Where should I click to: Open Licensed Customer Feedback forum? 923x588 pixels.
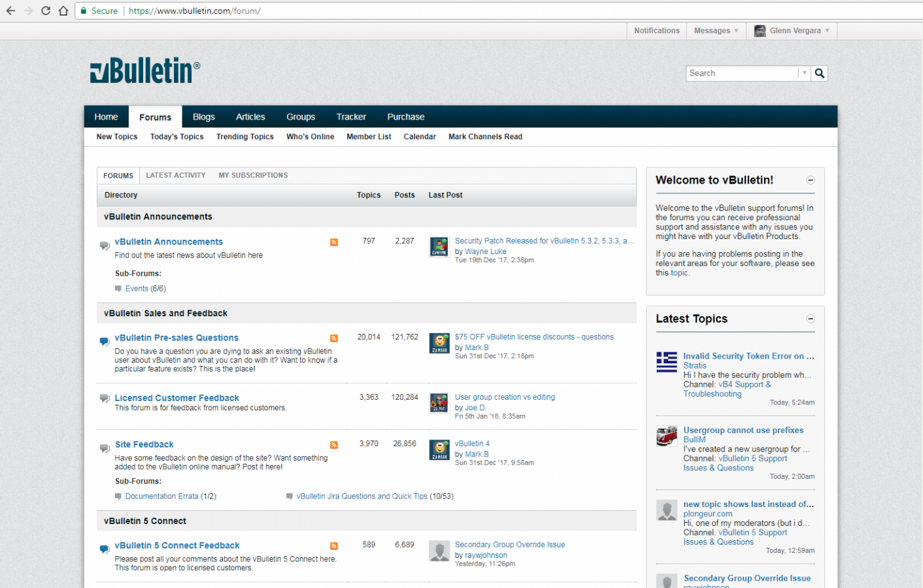[176, 398]
